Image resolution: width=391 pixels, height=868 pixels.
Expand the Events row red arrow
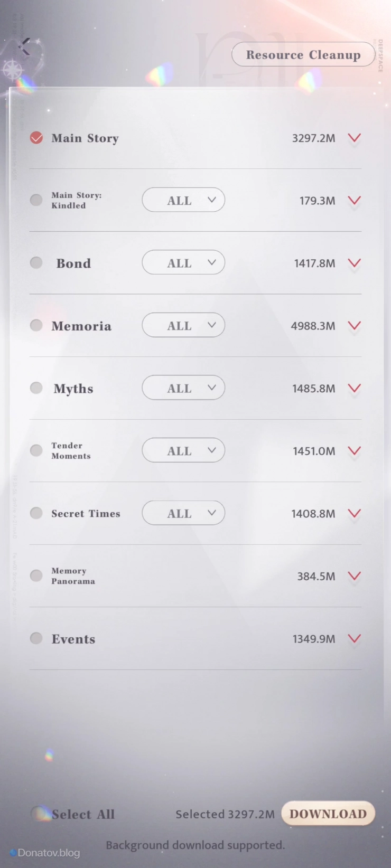tap(355, 639)
